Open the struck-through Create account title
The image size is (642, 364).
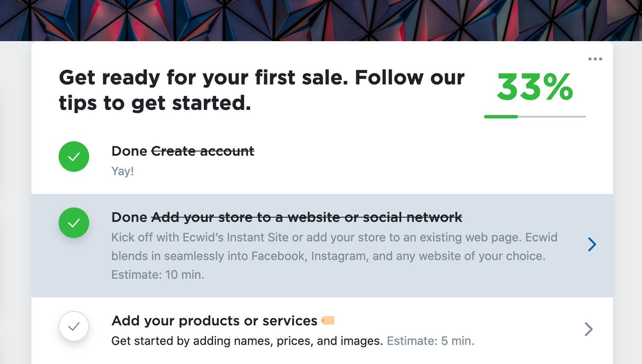pos(203,151)
